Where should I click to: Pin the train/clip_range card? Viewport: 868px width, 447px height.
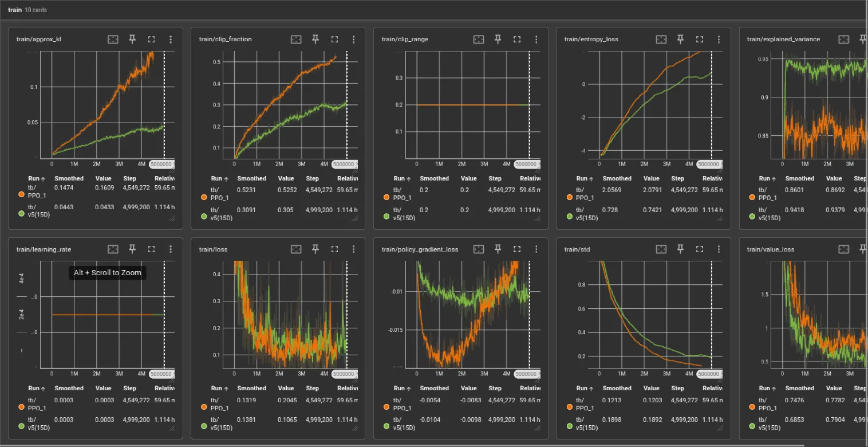click(498, 39)
